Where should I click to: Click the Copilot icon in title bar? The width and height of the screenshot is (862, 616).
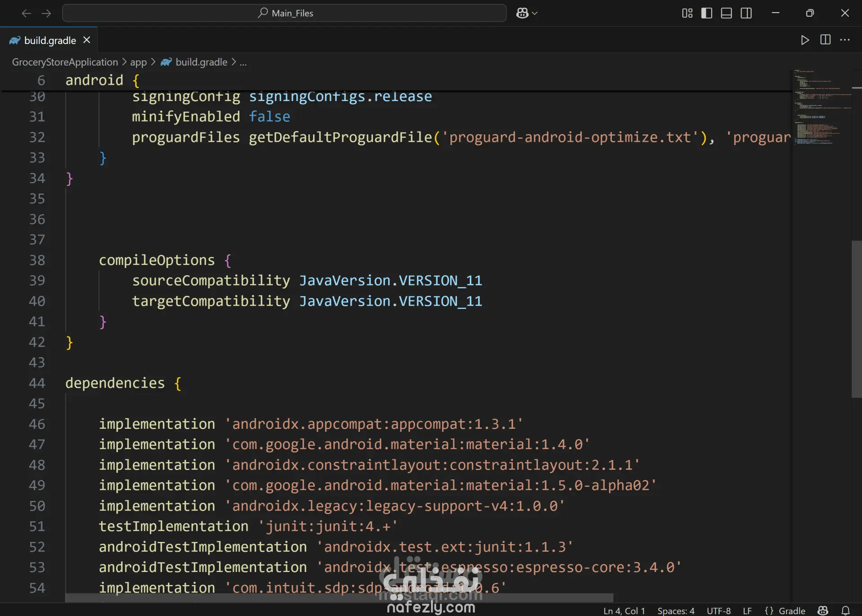coord(522,13)
